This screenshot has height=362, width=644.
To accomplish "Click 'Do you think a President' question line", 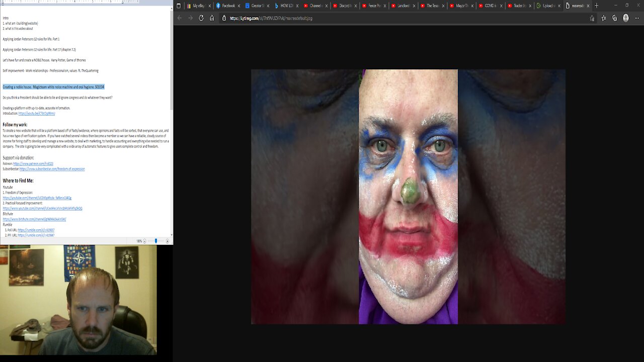I will tap(57, 98).
